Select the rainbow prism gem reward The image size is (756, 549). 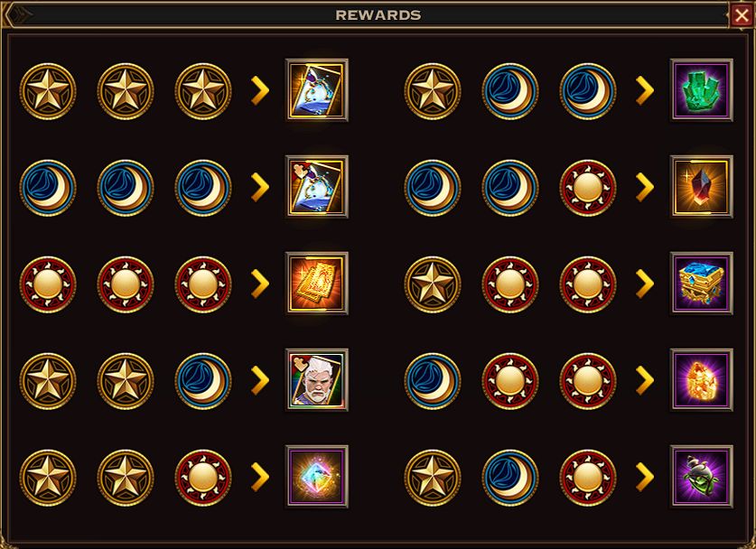click(317, 477)
